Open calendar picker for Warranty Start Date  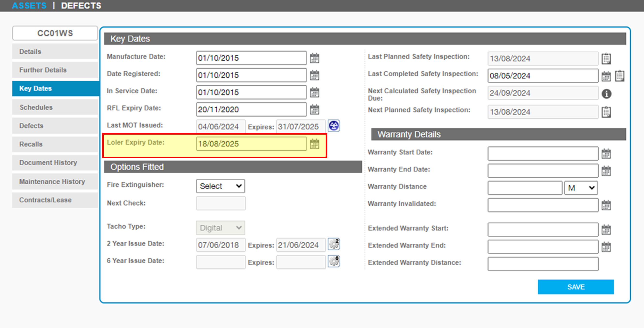(606, 154)
